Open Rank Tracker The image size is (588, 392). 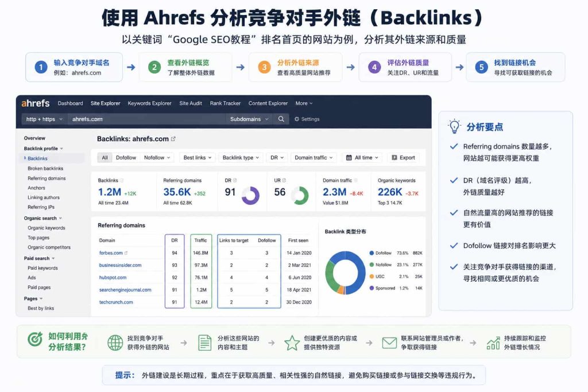(x=225, y=103)
